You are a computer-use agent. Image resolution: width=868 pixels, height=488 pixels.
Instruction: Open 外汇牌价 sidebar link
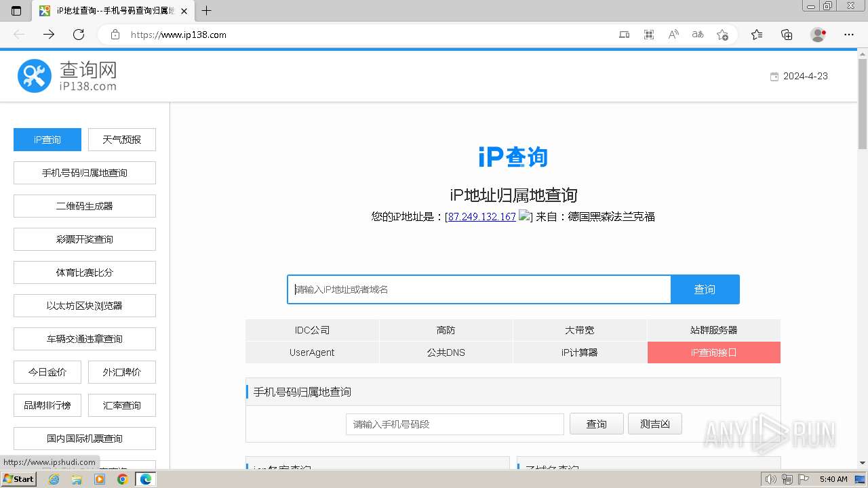pos(122,372)
